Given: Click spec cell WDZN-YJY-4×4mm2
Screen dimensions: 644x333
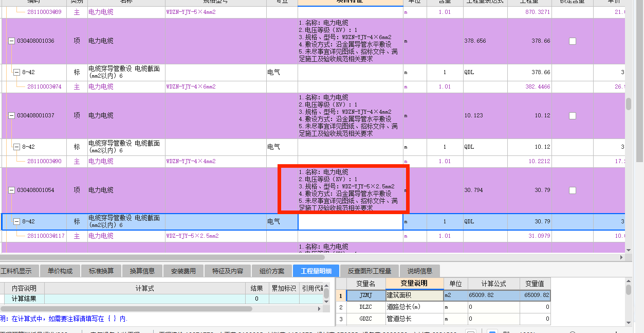Looking at the screenshot, I should 191,162.
